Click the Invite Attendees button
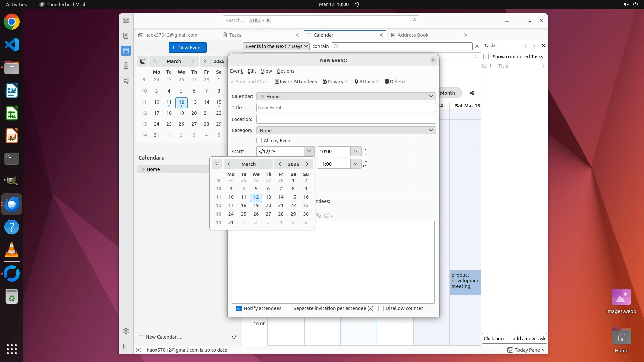This screenshot has height=362, width=644. pos(296,82)
